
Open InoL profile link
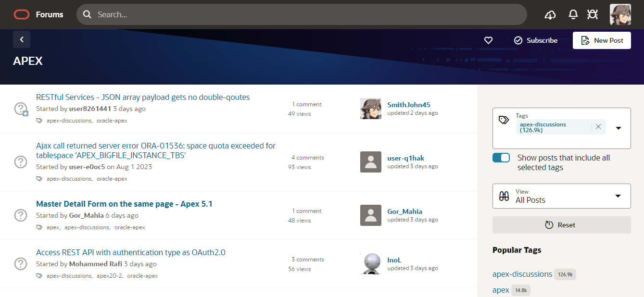394,260
